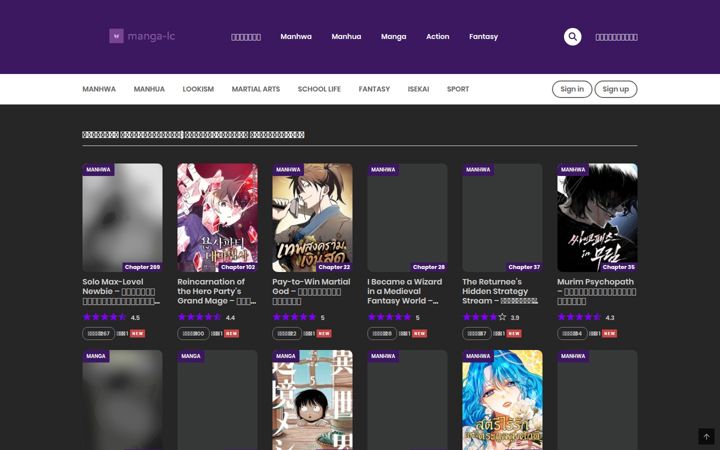The image size is (720, 450).
Task: Open the search magnifier icon
Action: (572, 37)
